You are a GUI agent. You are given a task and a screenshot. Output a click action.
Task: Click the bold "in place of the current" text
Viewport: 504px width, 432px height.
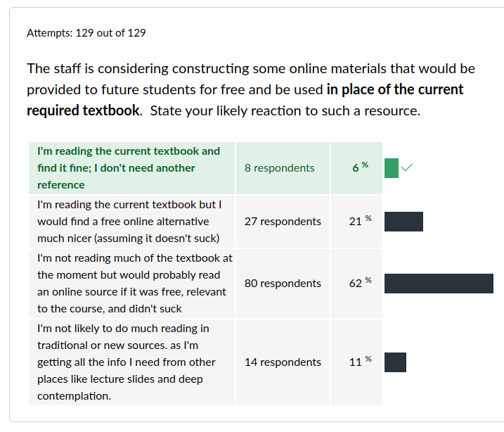click(x=395, y=89)
